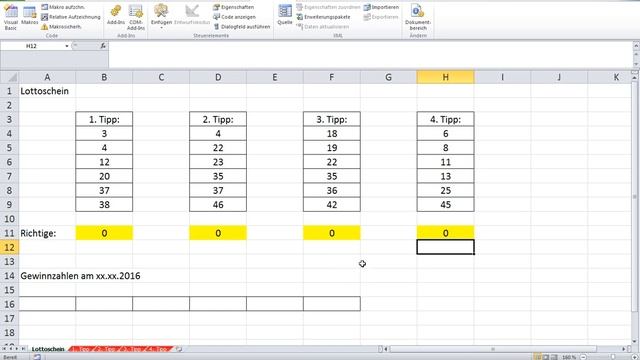The height and width of the screenshot is (360, 640).
Task: Click Daten aktualisieren
Action: tap(322, 27)
